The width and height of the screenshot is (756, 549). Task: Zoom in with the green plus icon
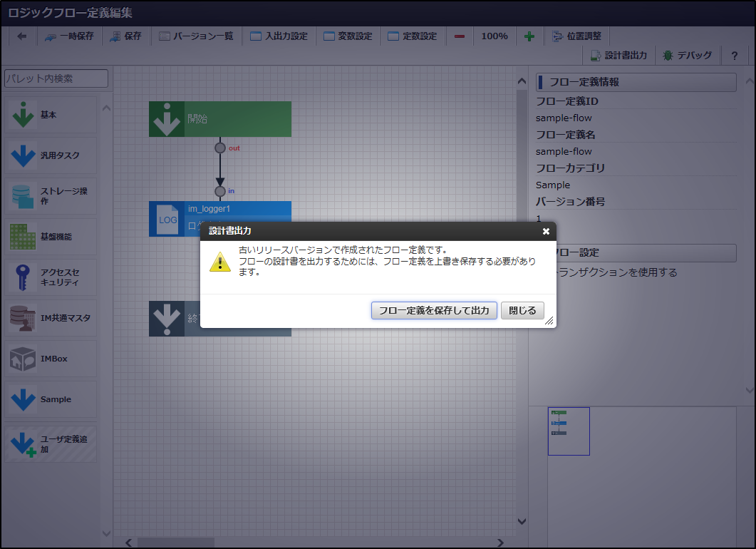pyautogui.click(x=529, y=36)
